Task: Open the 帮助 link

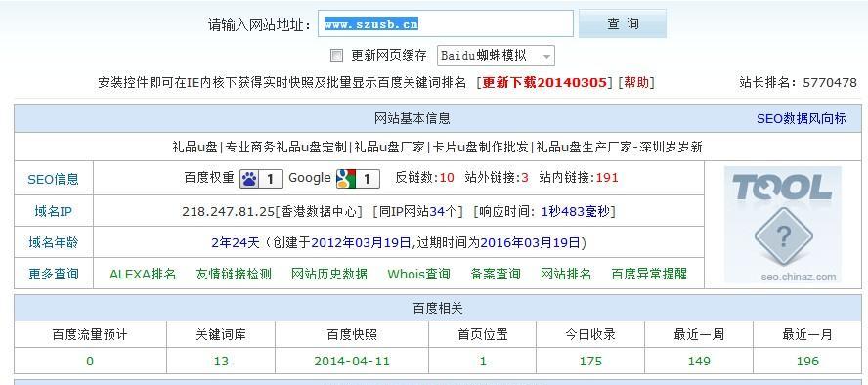Action: click(x=636, y=83)
